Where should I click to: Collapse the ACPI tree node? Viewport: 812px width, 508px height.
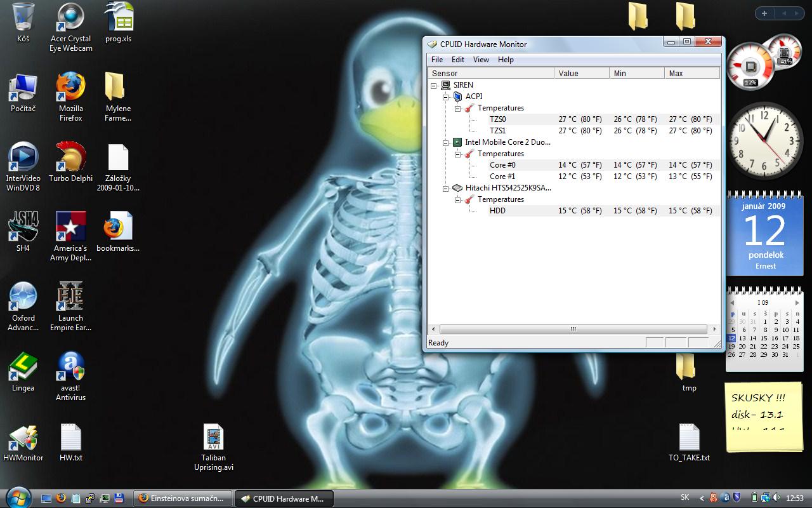(x=446, y=97)
